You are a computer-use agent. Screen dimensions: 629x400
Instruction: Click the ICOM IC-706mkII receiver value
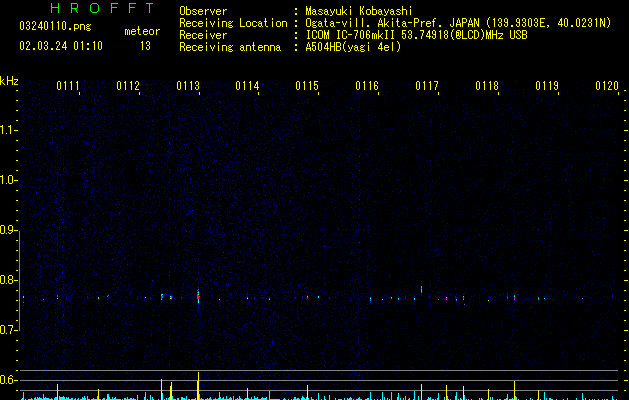click(416, 35)
